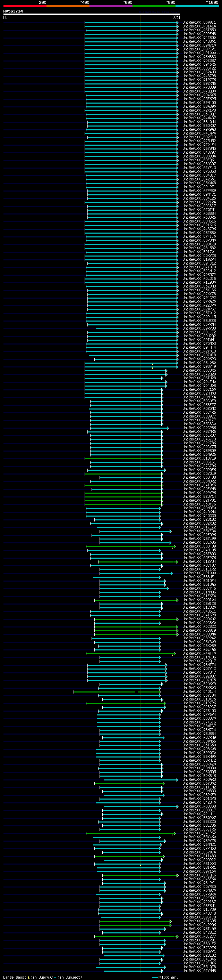Viewport: 222px width, 980px height.
Task: Select the UniRef100_C2HH03 label
Action: click(199, 394)
